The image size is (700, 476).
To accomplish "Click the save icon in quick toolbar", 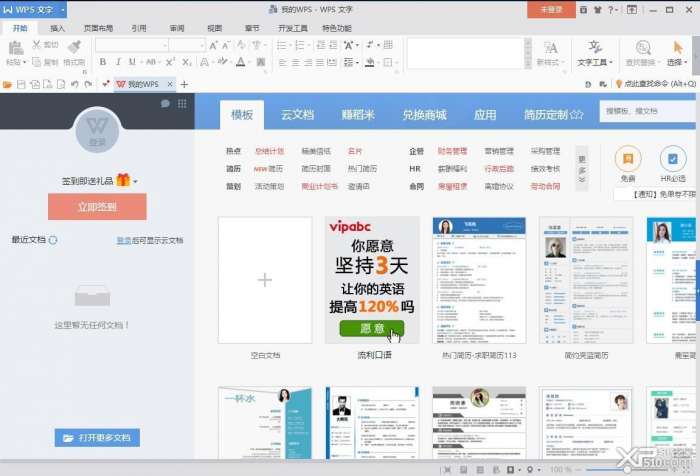I will pos(21,84).
